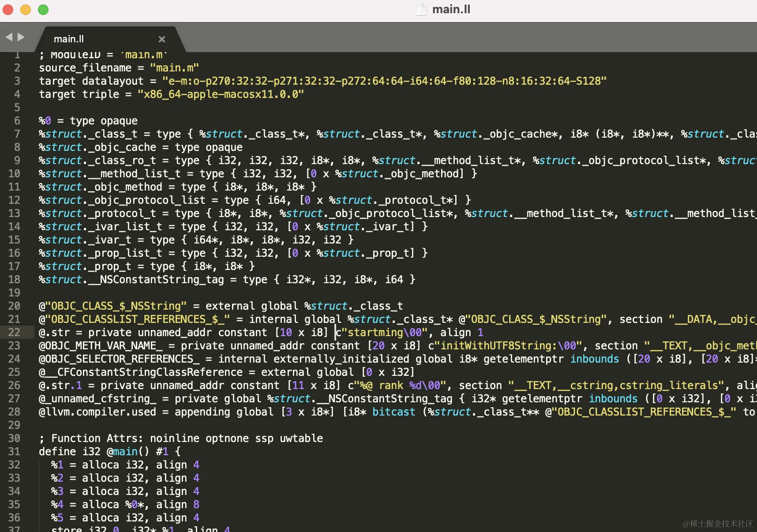Click '@OBJC_METH_VAR_NAME_' on line 23
The width and height of the screenshot is (757, 532).
(101, 346)
